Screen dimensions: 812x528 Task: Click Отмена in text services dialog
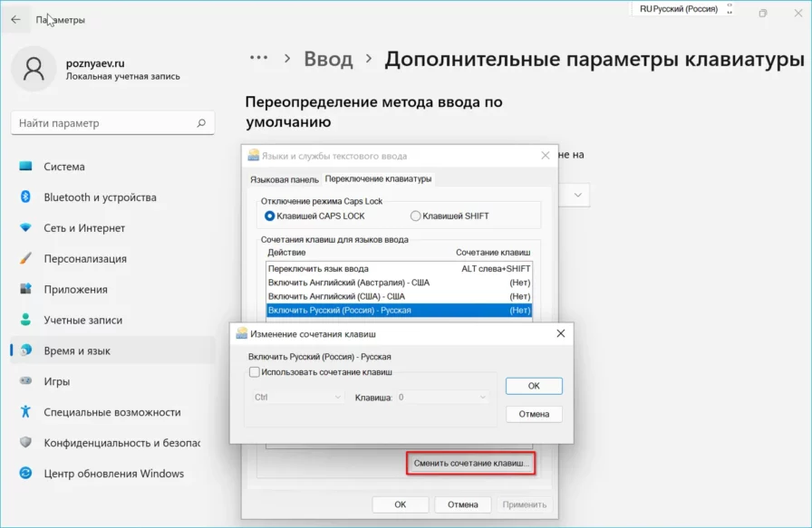[x=462, y=504]
